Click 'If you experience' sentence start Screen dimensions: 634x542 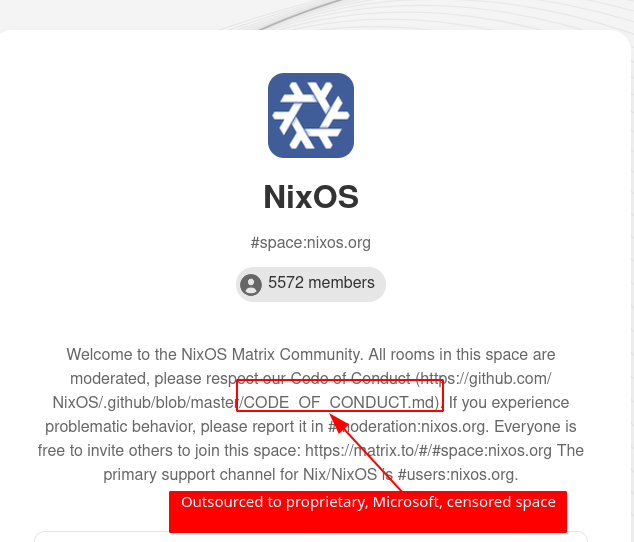(x=509, y=402)
